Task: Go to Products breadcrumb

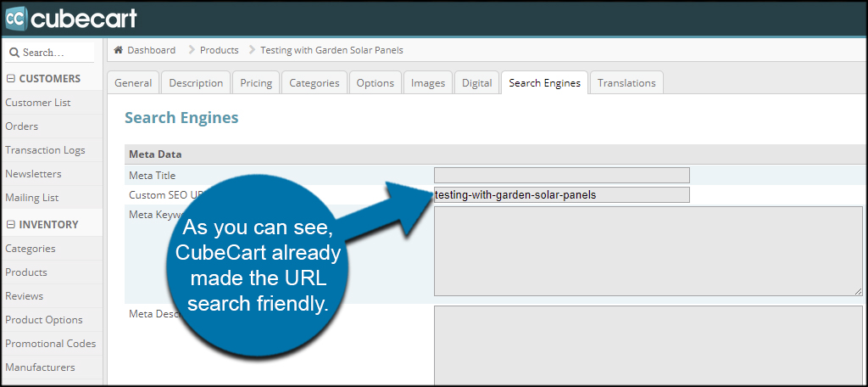Action: 220,50
